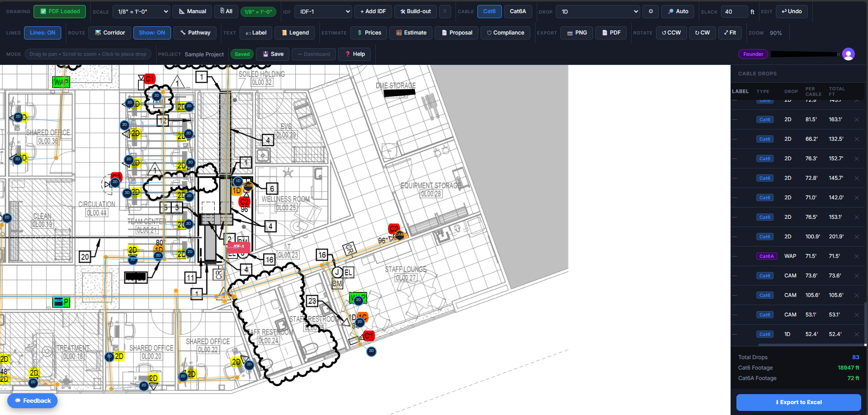The width and height of the screenshot is (868, 415).
Task: Click the Add IDF button
Action: coord(373,11)
